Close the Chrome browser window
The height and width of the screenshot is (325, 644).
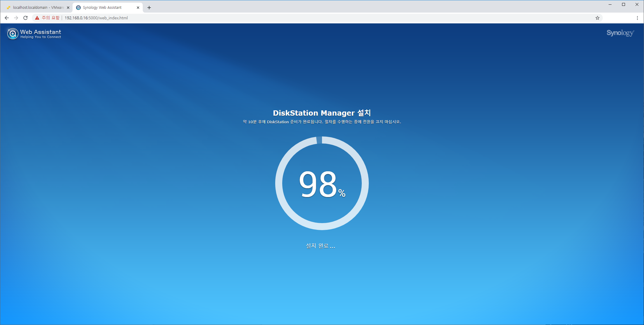pyautogui.click(x=637, y=4)
